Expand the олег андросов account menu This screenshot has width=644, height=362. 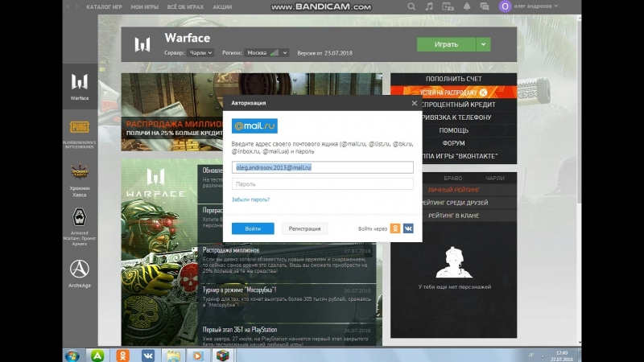tap(536, 6)
